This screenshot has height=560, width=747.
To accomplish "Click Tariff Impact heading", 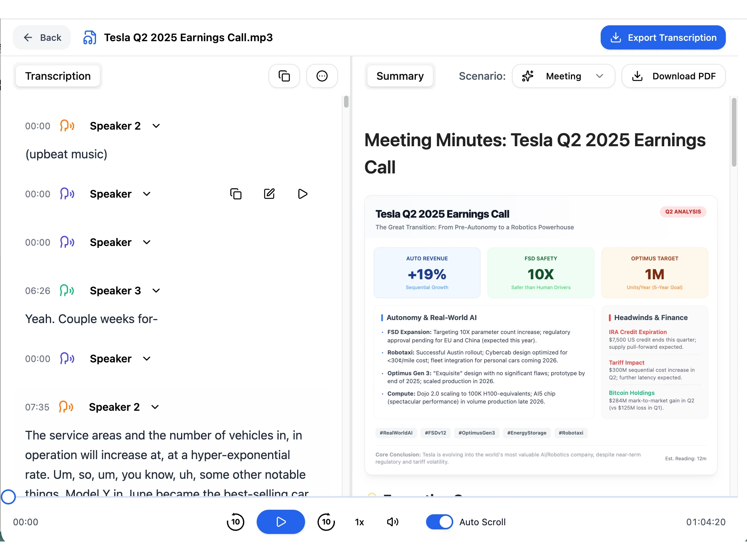I will (x=626, y=362).
